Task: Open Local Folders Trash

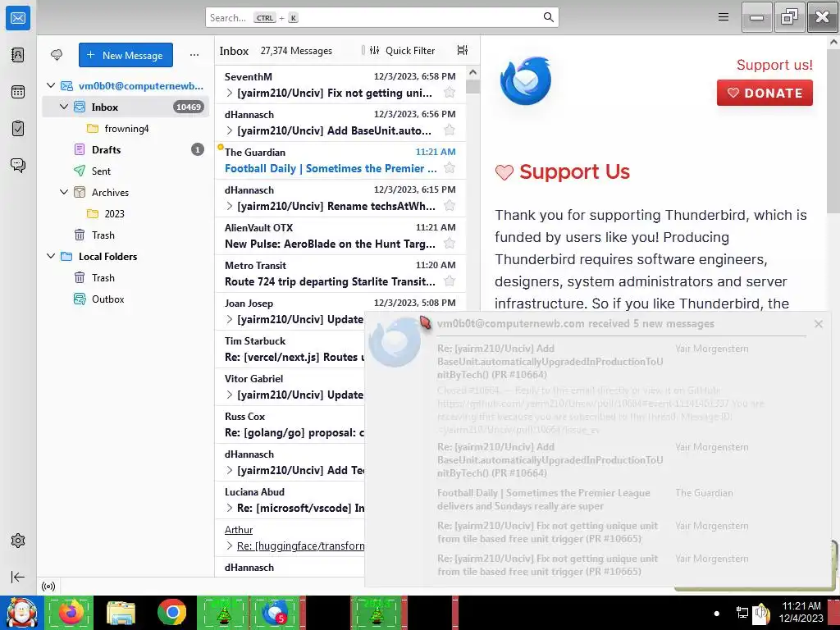Action: tap(126, 277)
